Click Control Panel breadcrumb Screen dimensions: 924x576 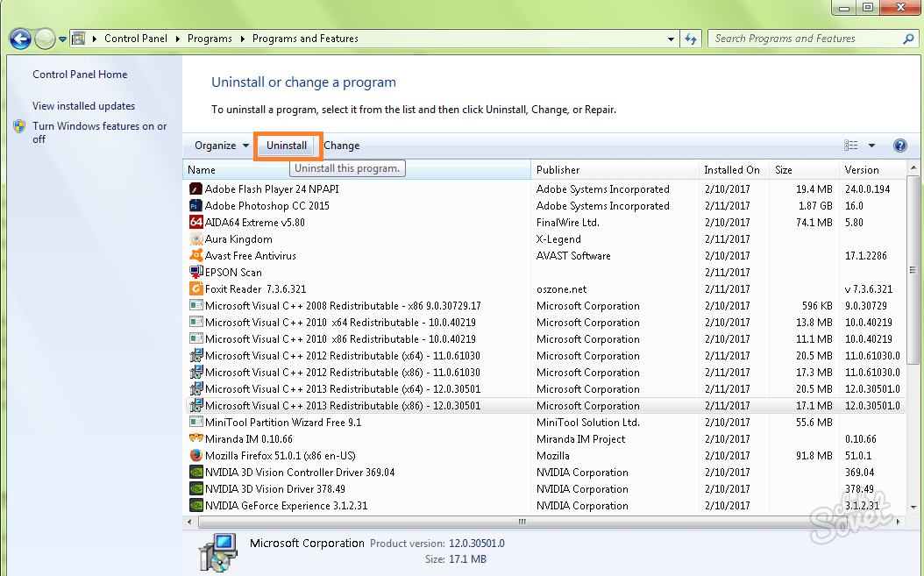(x=136, y=39)
